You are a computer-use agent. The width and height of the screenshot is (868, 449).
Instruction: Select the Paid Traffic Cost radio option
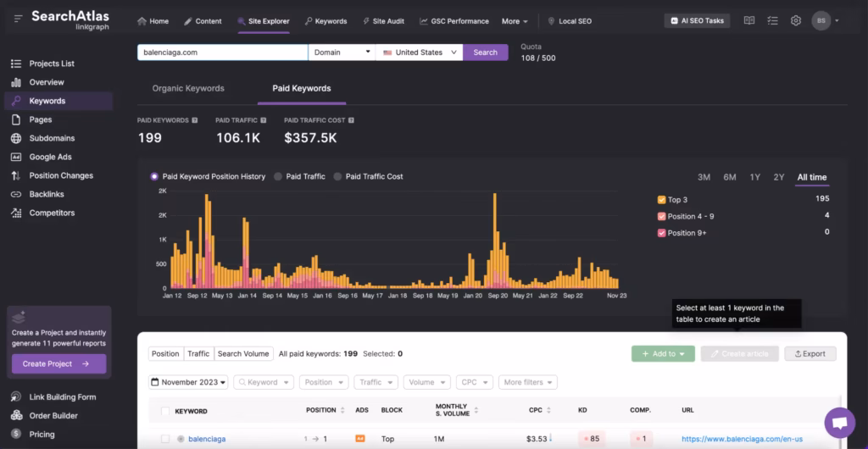(338, 176)
